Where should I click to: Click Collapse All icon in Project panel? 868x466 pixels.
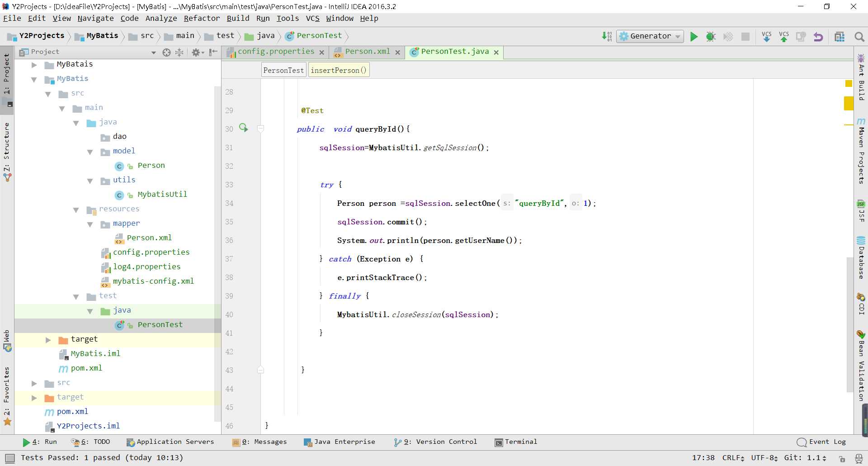(x=179, y=52)
